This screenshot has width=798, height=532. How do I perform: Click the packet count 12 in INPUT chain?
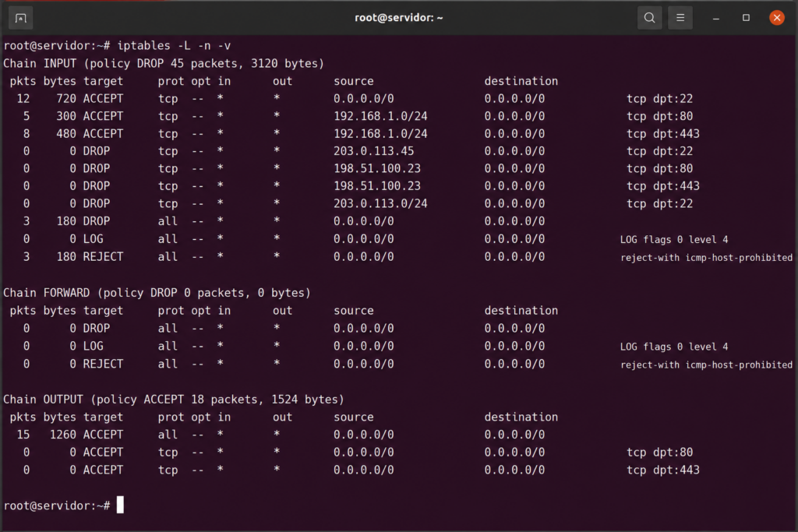point(23,99)
